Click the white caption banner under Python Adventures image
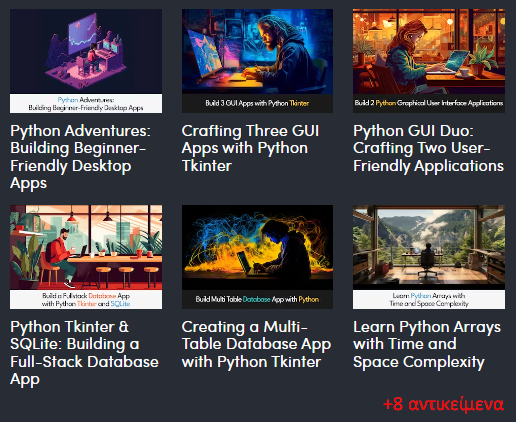The image size is (516, 422). 86,104
